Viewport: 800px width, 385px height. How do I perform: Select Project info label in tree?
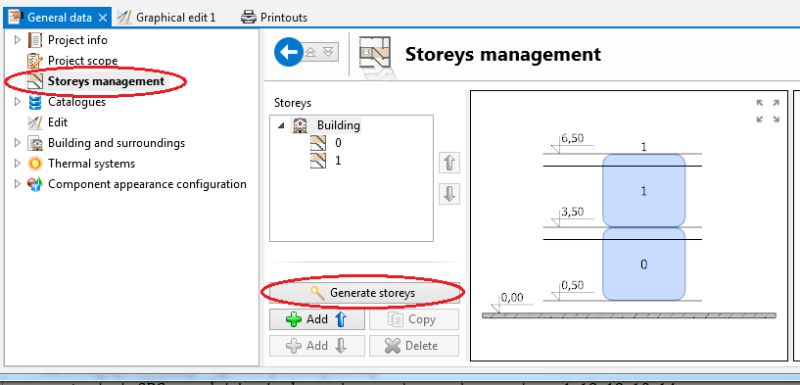click(x=78, y=40)
